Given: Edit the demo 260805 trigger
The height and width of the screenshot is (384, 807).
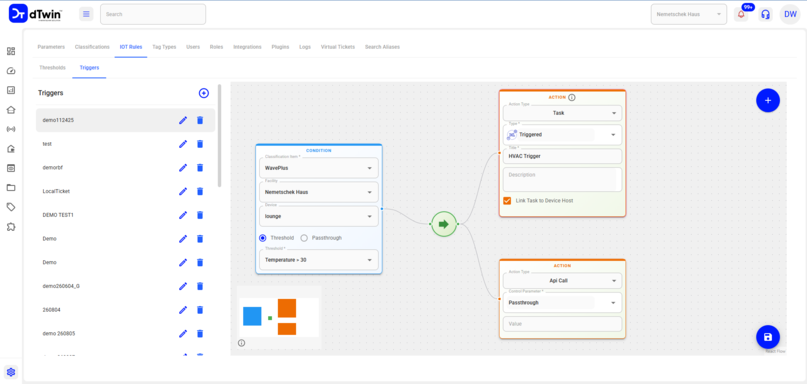Looking at the screenshot, I should tap(183, 334).
